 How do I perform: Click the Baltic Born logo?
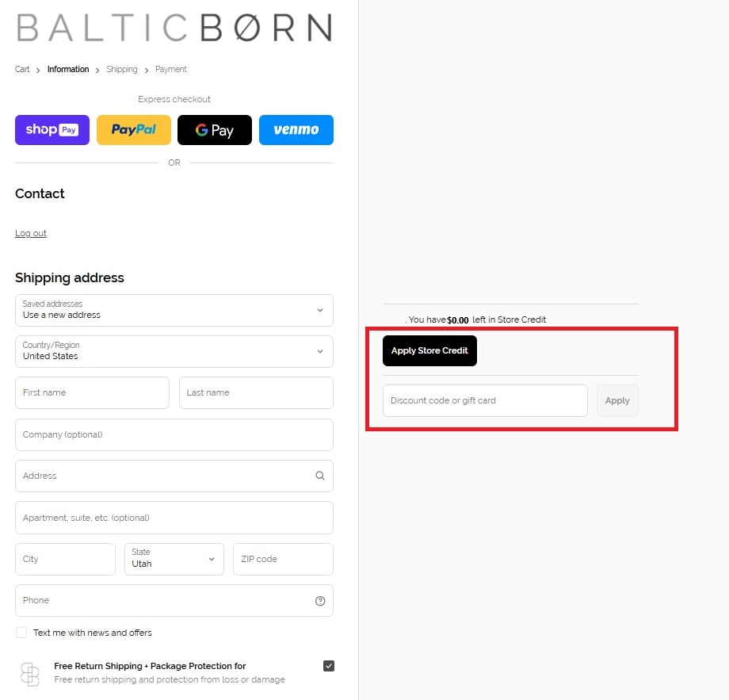174,28
